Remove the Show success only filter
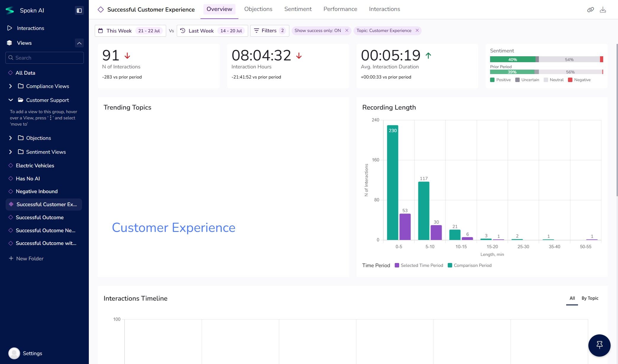The image size is (618, 364). (347, 31)
